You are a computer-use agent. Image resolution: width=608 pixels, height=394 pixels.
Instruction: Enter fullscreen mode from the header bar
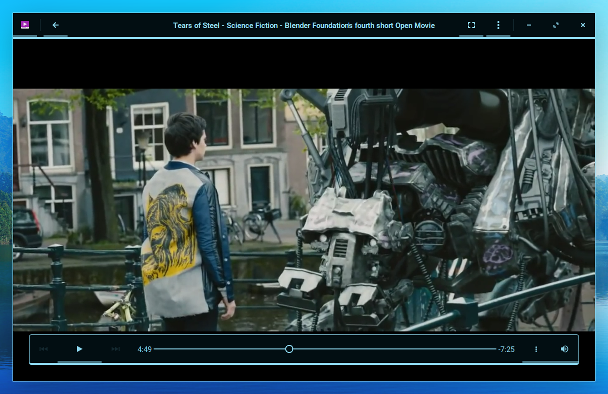471,25
